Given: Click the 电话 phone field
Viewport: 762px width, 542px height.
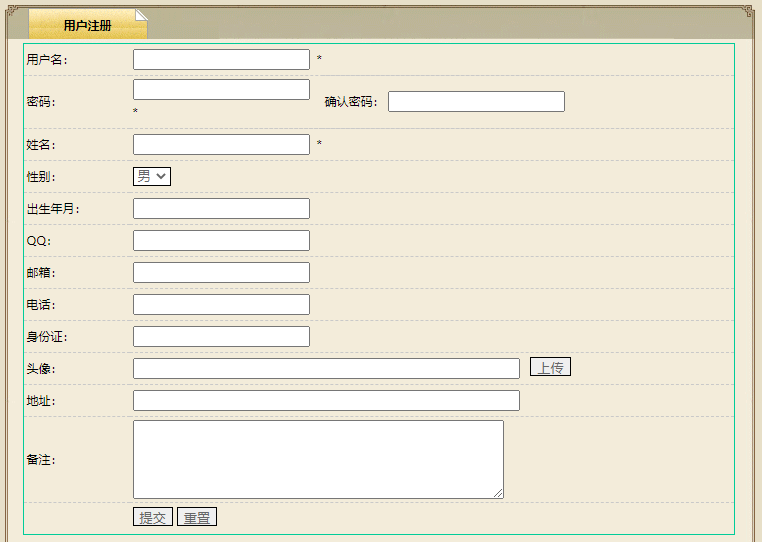Looking at the screenshot, I should pos(221,304).
